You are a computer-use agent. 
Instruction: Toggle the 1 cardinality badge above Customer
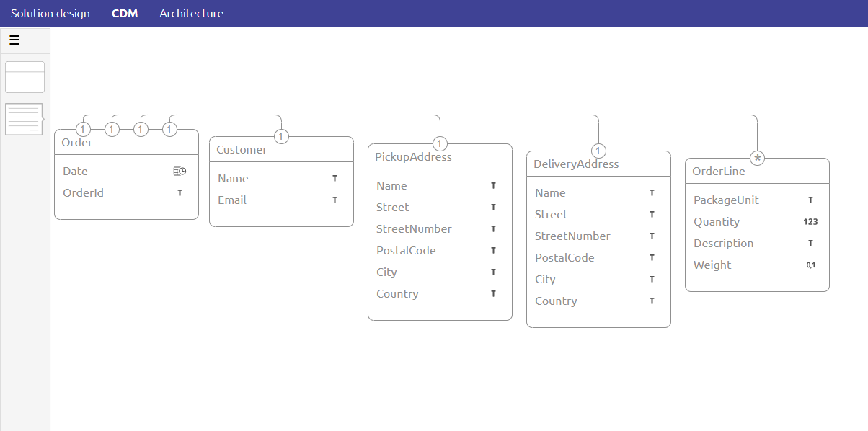[x=281, y=136]
